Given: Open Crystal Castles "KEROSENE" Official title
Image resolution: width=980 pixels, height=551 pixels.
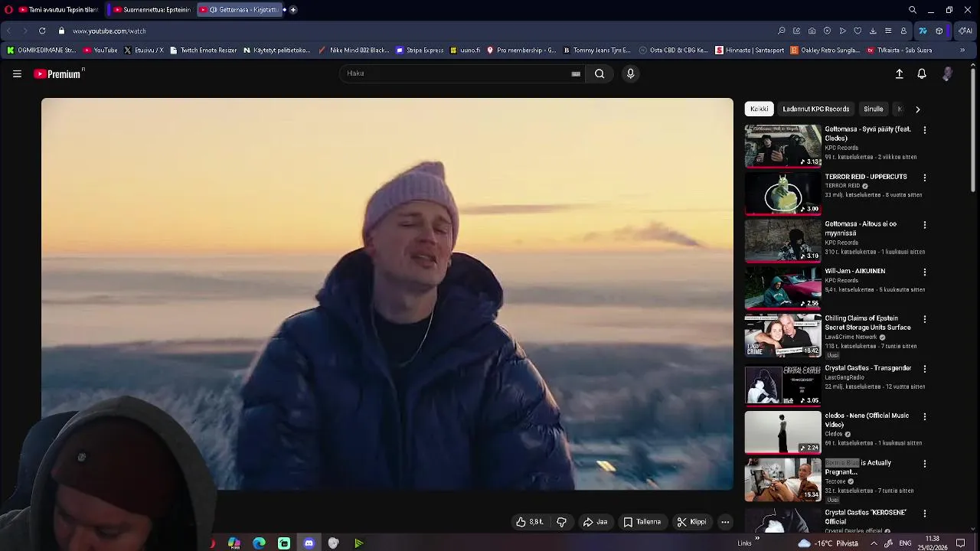Looking at the screenshot, I should click(x=865, y=517).
